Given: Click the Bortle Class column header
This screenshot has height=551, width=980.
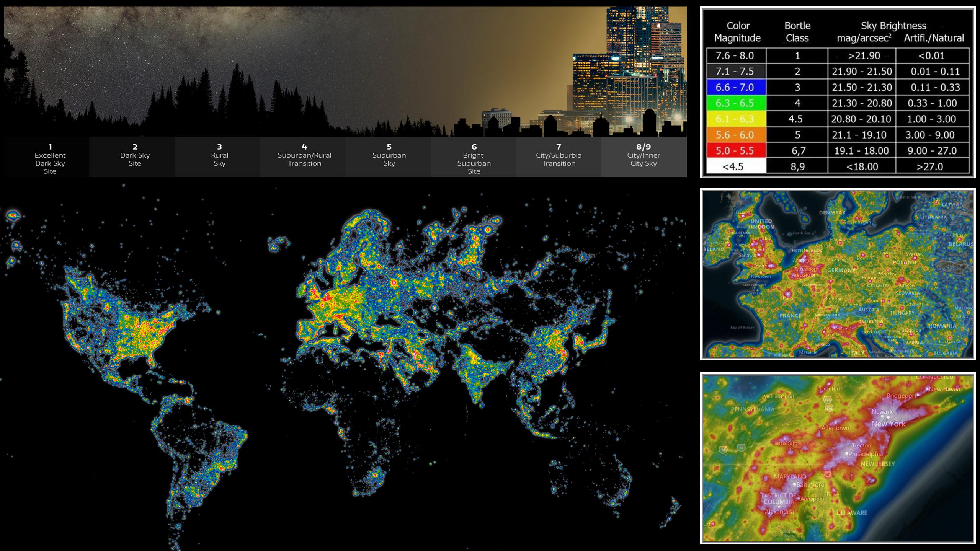Looking at the screenshot, I should (797, 32).
